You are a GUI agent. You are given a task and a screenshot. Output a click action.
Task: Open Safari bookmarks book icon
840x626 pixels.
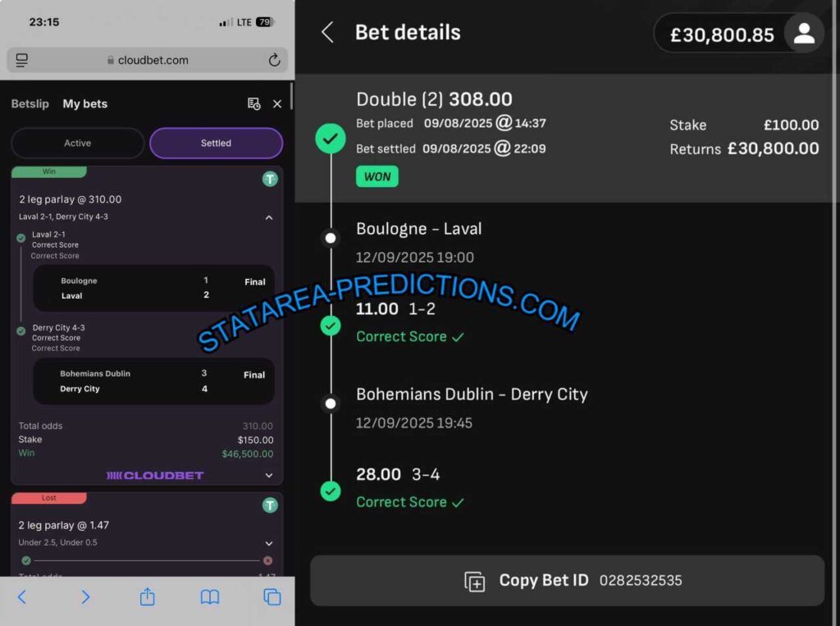(209, 597)
